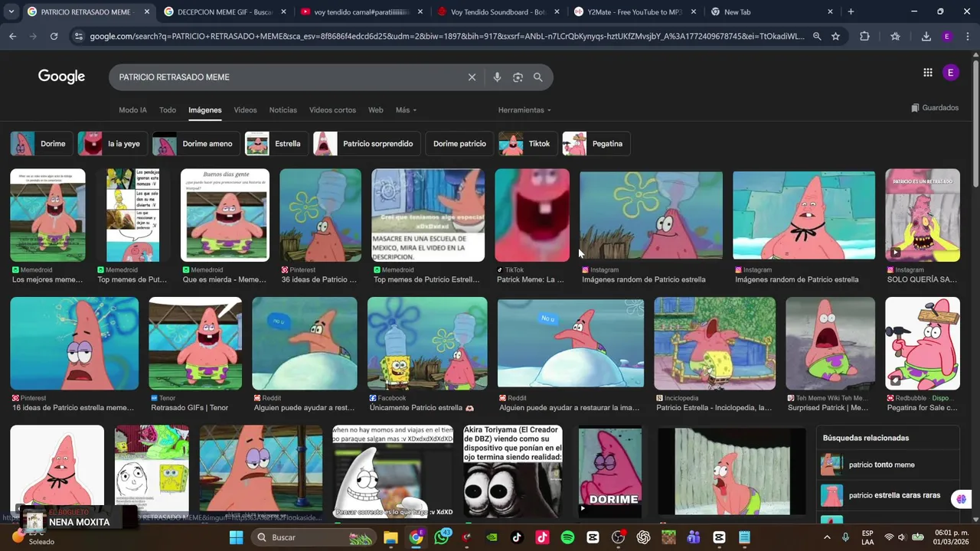Screen dimensions: 980x551
Task: Open Google apps grid
Action: coord(927,73)
